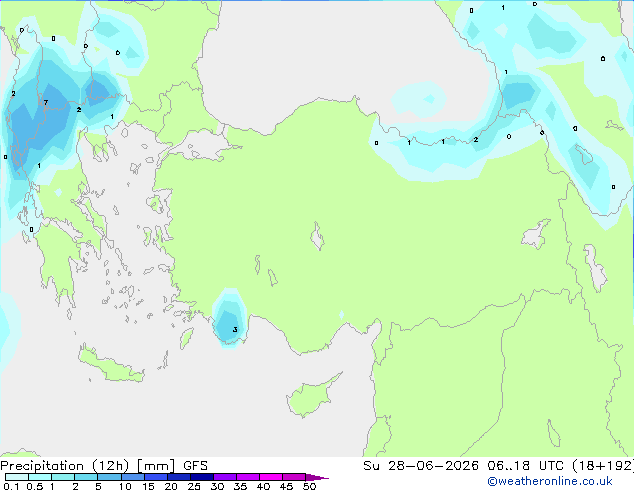Click the "3" precipitation value in southwest Turkey
The image size is (634, 490).
235,329
